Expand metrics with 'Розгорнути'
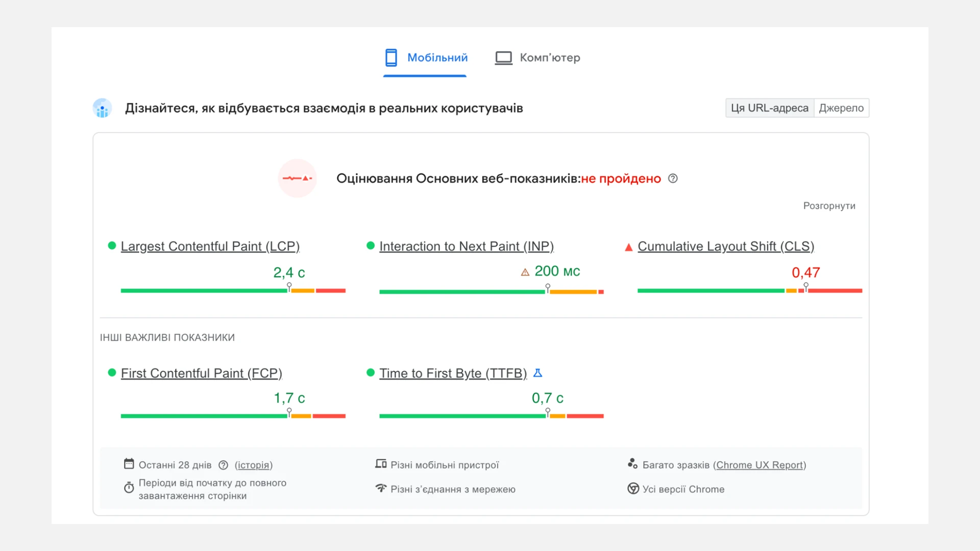 (x=829, y=206)
